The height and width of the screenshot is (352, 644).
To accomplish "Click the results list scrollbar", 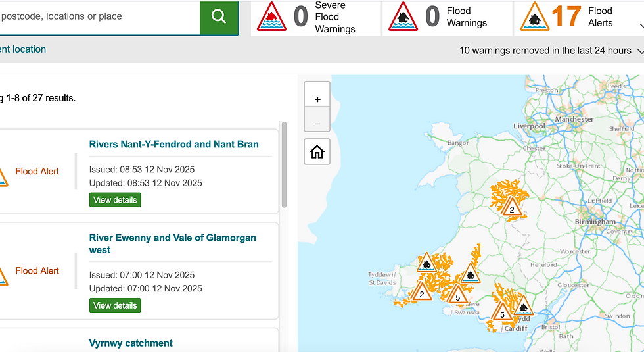I will (284, 164).
